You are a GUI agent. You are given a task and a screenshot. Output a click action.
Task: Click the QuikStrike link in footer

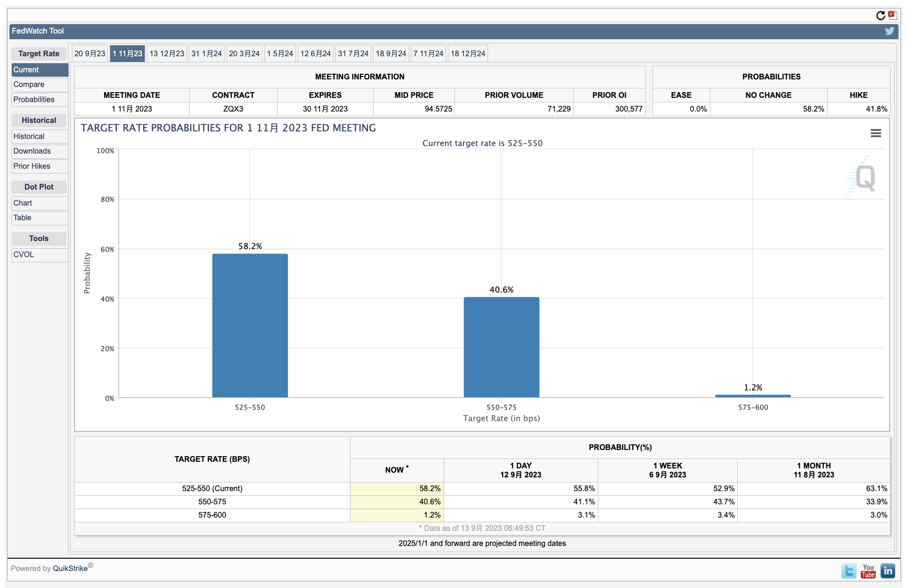(x=70, y=569)
